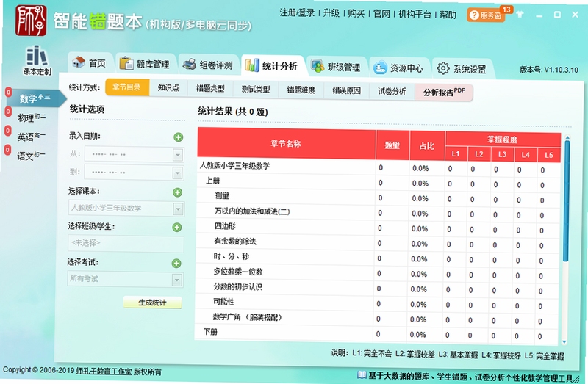Image resolution: width=588 pixels, height=384 pixels.
Task: Select 英语 高一 subject in sidebar
Action: point(31,137)
